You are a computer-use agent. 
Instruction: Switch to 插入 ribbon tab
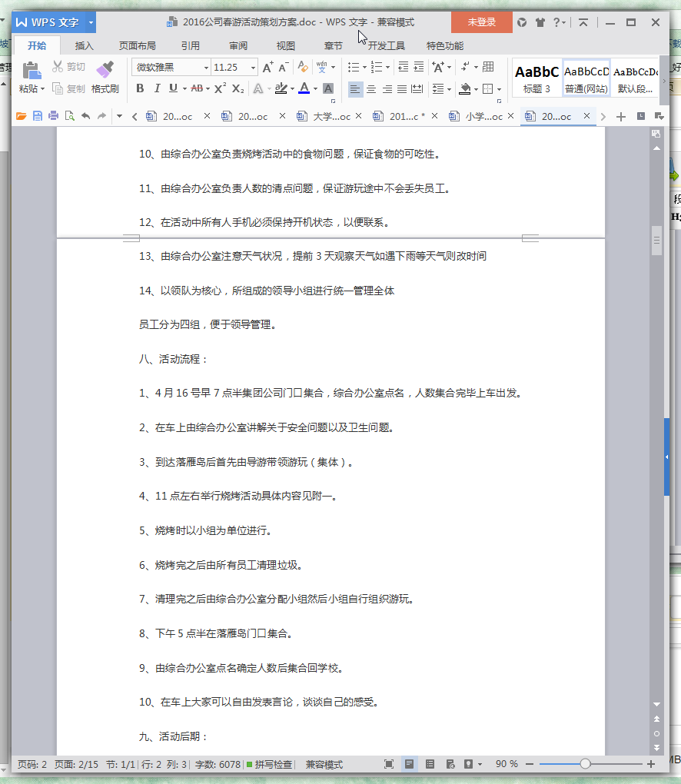click(84, 46)
